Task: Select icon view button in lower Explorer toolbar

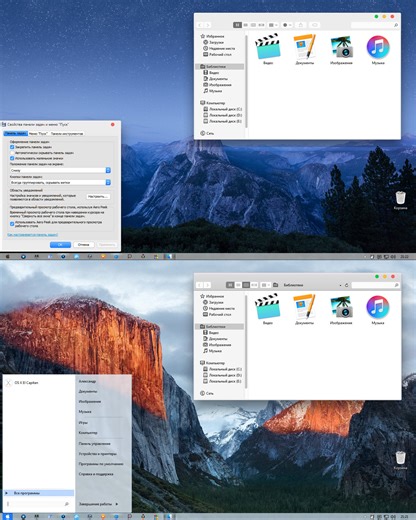Action: 230,285
